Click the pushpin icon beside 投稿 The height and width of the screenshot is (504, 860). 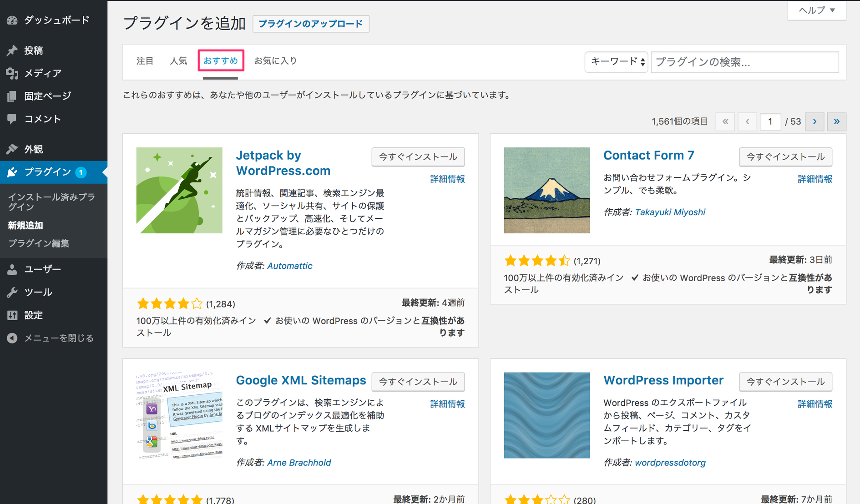pyautogui.click(x=12, y=50)
